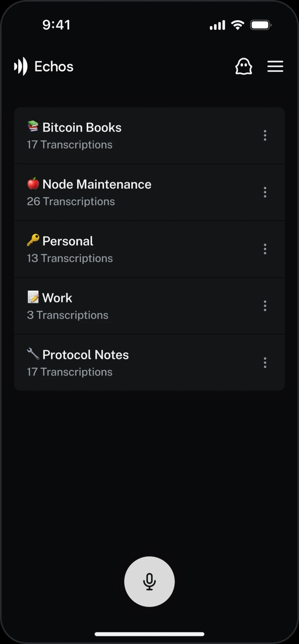The height and width of the screenshot is (644, 299).
Task: Start recording with the microphone button
Action: pyautogui.click(x=149, y=581)
